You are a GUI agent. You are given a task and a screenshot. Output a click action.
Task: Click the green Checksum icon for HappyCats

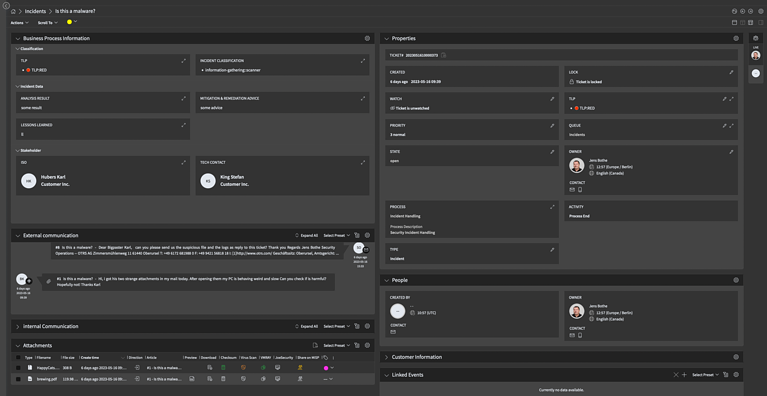coord(223,368)
